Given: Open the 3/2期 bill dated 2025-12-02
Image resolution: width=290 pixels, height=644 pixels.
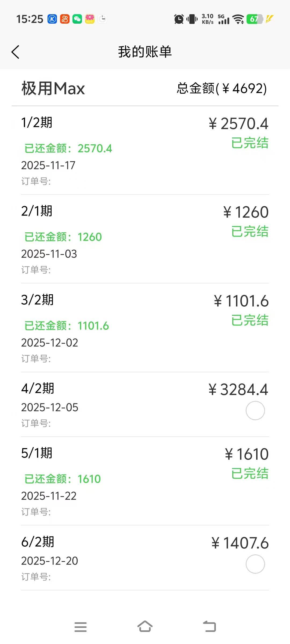Looking at the screenshot, I should click(145, 327).
